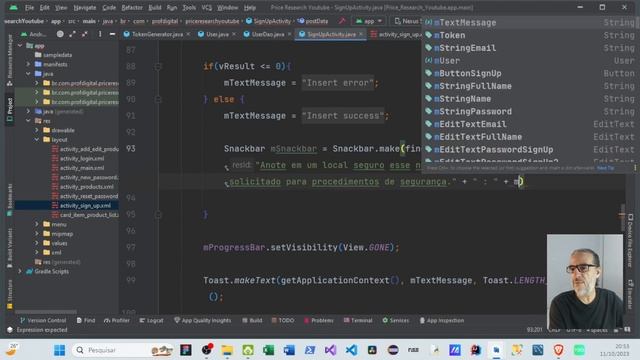The height and width of the screenshot is (360, 640).
Task: Click the expand all icon in project panel
Action: tap(72, 34)
